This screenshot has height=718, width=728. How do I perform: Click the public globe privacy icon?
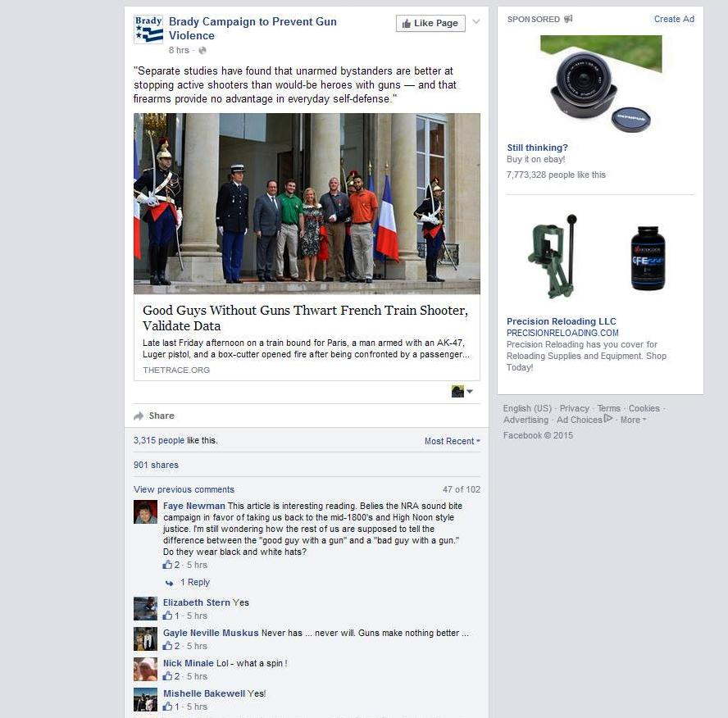(202, 50)
